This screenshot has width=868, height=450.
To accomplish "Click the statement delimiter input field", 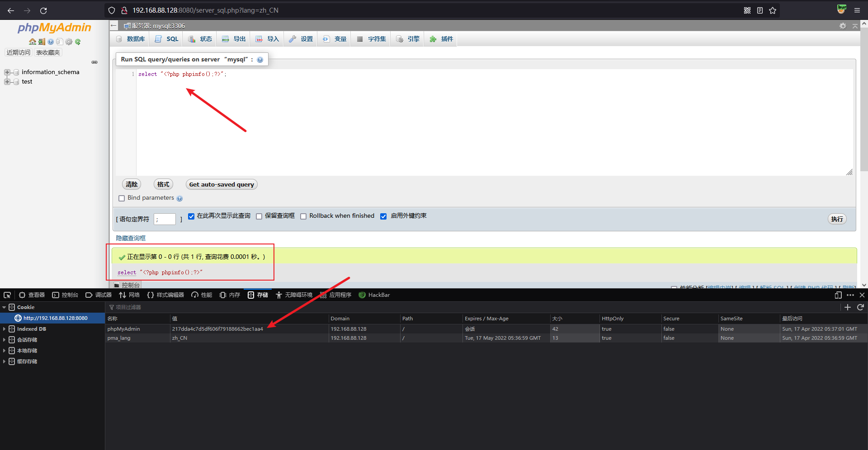I will coord(165,219).
